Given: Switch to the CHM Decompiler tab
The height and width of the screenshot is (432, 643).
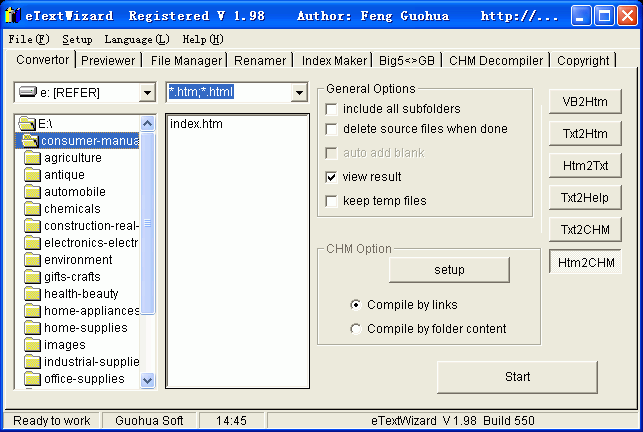Looking at the screenshot, I should [496, 61].
